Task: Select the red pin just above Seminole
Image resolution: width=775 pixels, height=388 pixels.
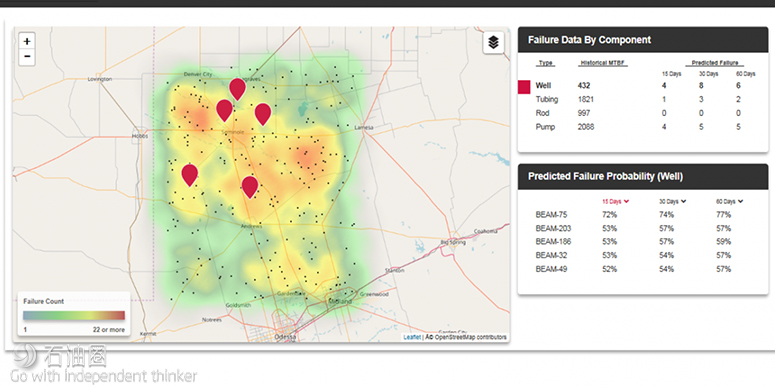Action: [x=224, y=110]
